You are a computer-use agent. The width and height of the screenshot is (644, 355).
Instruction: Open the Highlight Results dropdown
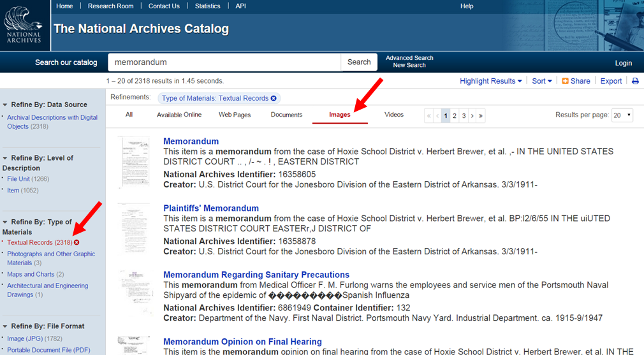491,81
